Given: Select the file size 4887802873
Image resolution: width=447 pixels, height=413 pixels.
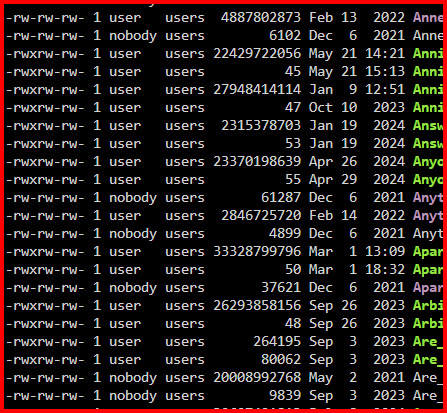Looking at the screenshot, I should click(x=261, y=17).
